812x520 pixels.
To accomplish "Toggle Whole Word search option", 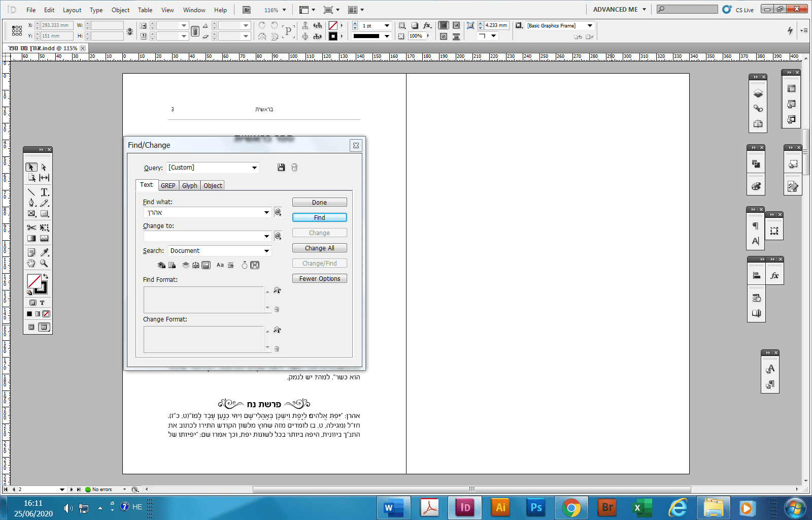I will [x=231, y=265].
